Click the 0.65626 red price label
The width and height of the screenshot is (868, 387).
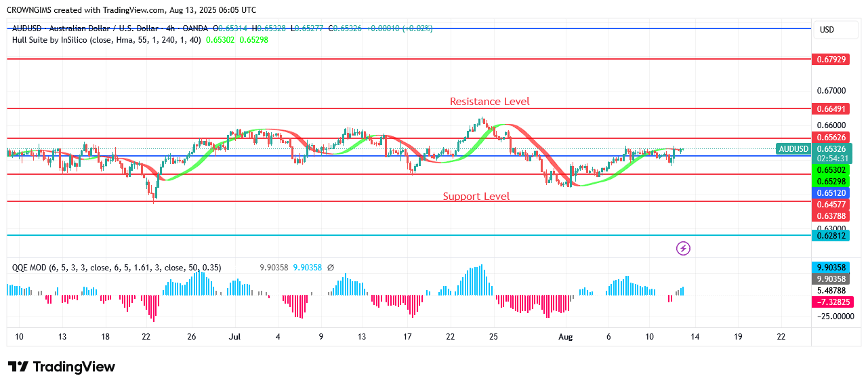click(831, 138)
